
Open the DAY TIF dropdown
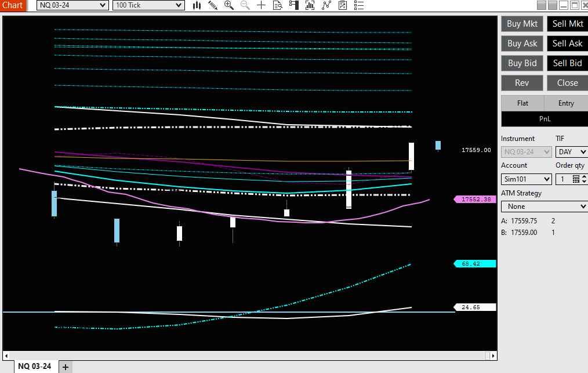tap(572, 152)
